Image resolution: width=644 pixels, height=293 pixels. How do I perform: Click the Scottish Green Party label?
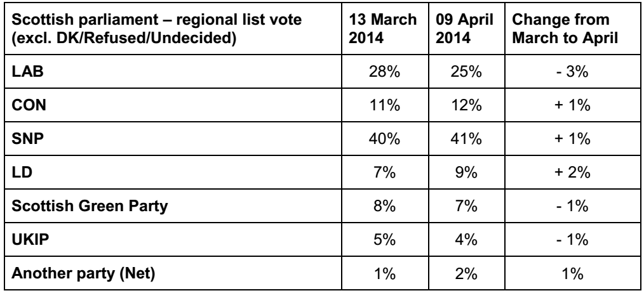click(90, 206)
